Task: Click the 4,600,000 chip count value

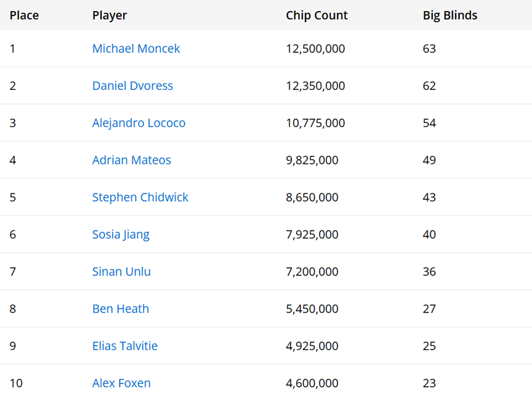Action: coord(312,383)
